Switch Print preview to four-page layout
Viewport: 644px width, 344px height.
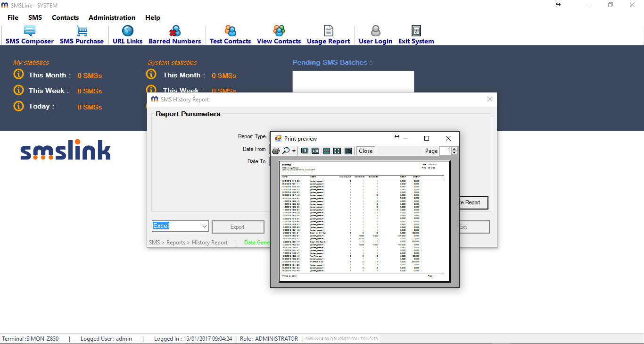tap(337, 151)
